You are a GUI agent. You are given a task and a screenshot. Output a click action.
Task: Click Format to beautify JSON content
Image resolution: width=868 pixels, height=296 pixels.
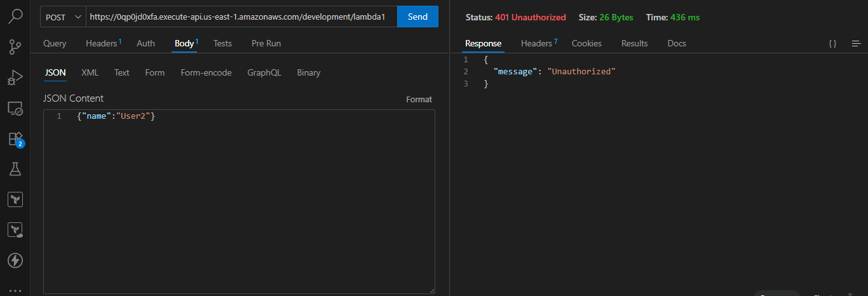point(419,99)
